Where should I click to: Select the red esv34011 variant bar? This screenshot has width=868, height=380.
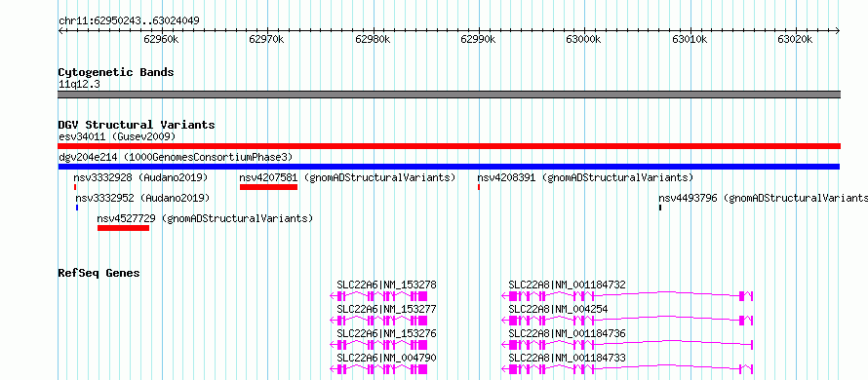pos(449,146)
